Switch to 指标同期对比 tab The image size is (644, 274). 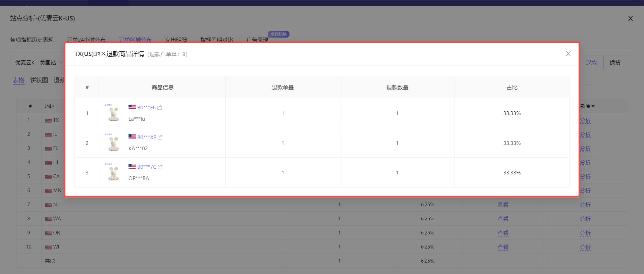[217, 40]
